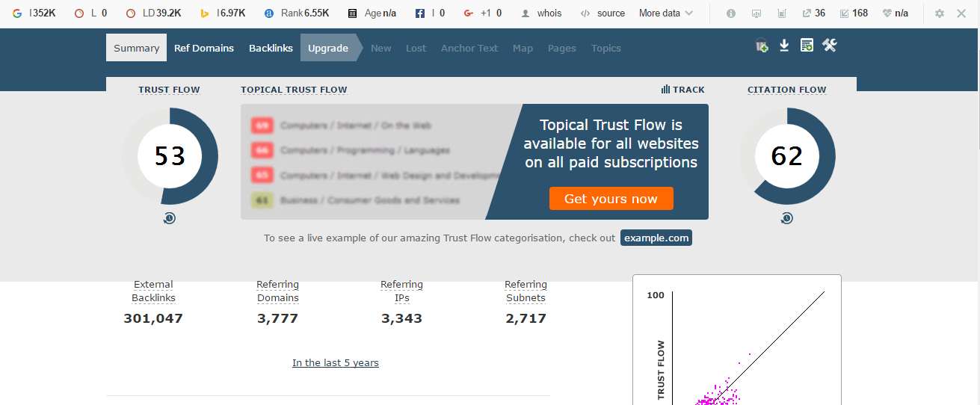Open the Topics tab
This screenshot has height=405, width=980.
pyautogui.click(x=605, y=48)
